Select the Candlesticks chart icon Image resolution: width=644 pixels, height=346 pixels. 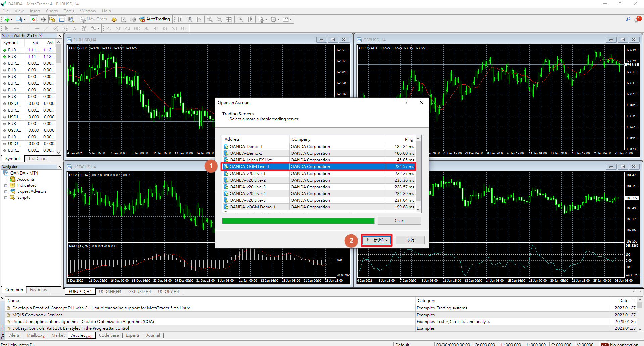(x=190, y=19)
